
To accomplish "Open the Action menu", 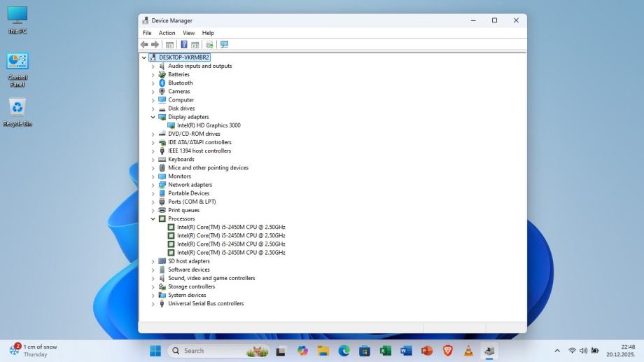I will (x=167, y=33).
